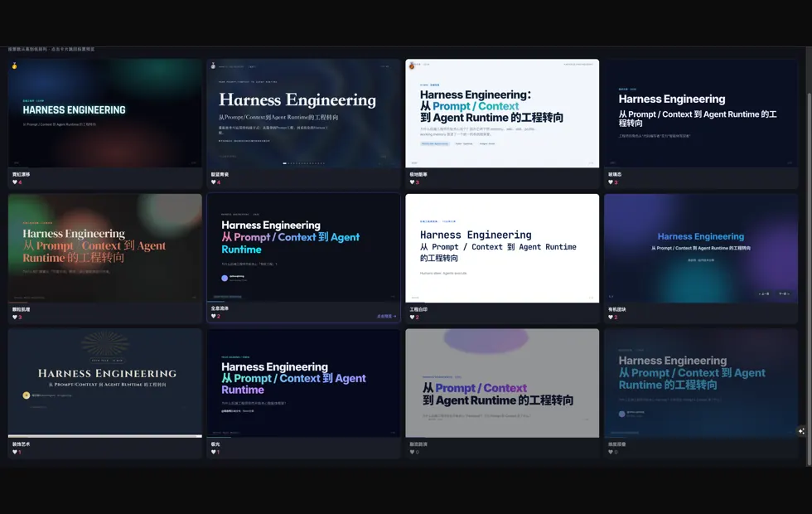This screenshot has width=812, height=514.
Task: Click the vertical scrollbar of the gallery
Action: pos(810,280)
